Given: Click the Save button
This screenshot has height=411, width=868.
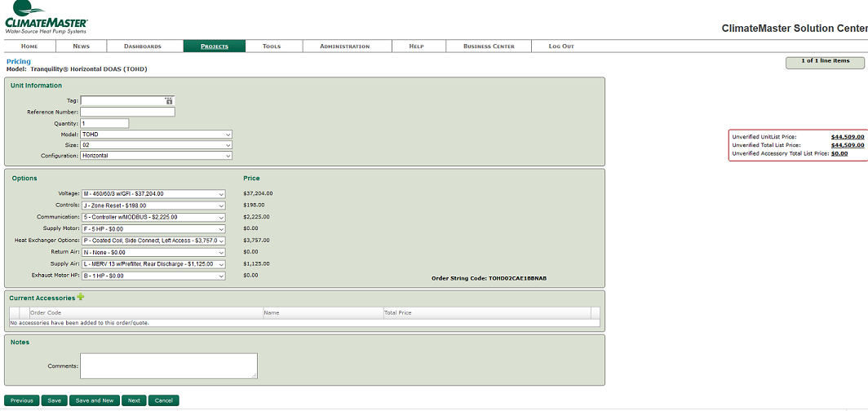Looking at the screenshot, I should 54,400.
